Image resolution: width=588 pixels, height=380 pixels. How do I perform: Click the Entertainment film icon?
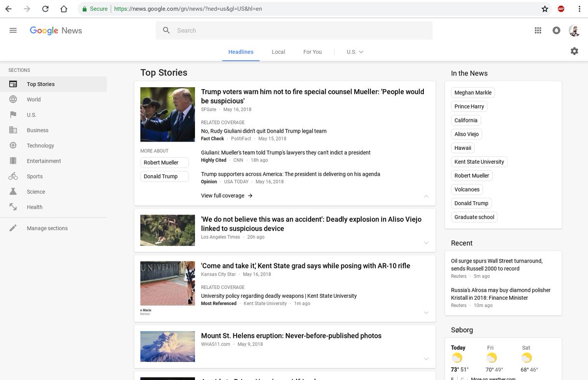coord(13,161)
